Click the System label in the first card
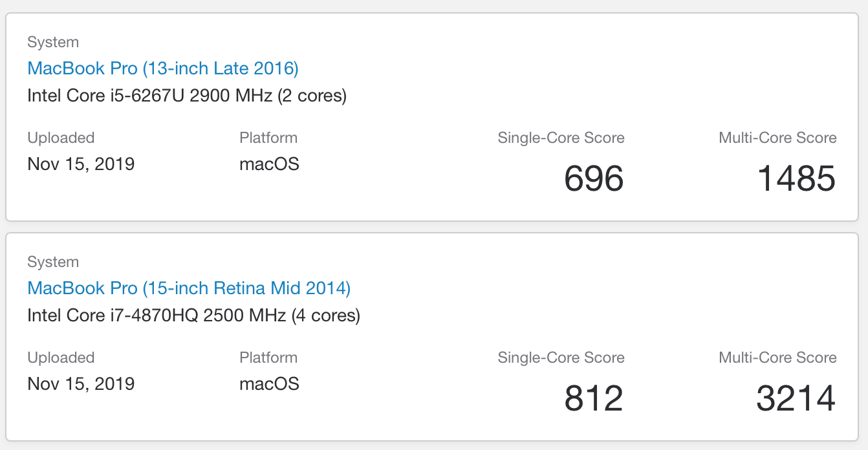 point(53,43)
